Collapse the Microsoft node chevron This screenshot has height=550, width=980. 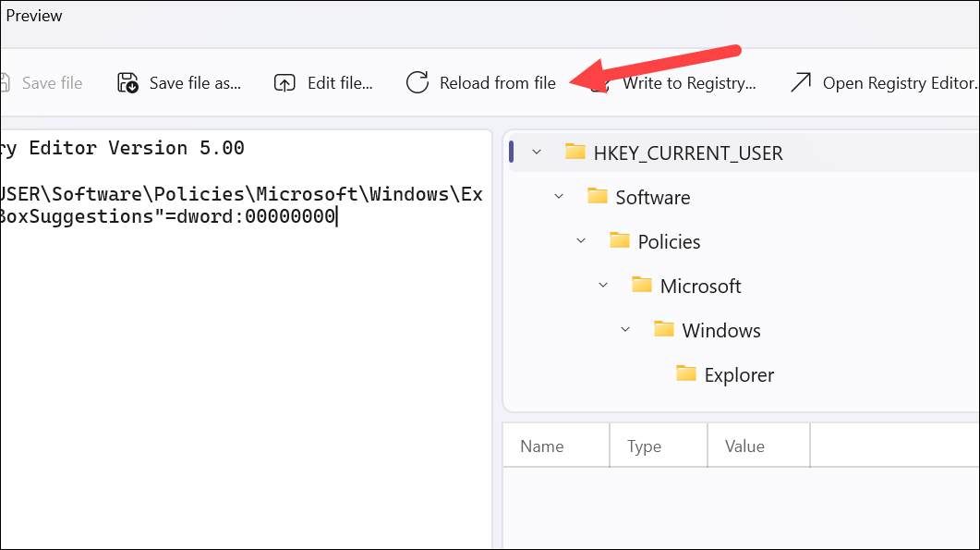603,286
